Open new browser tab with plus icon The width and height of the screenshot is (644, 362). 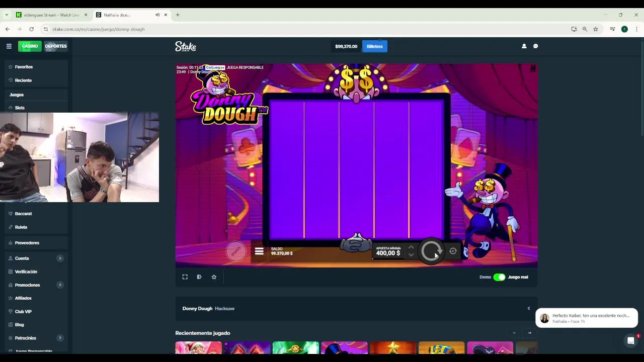click(x=178, y=15)
